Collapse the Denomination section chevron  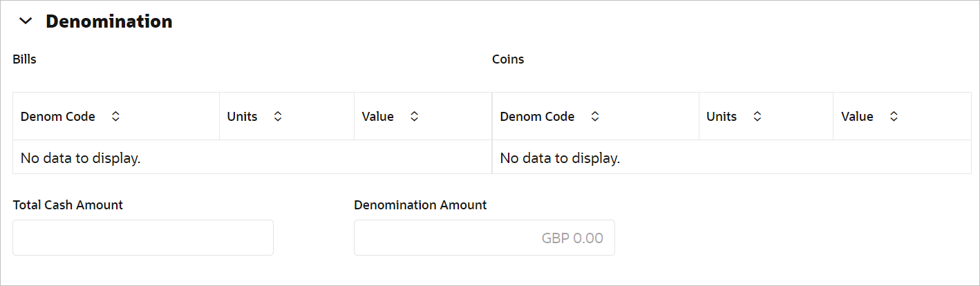[26, 21]
